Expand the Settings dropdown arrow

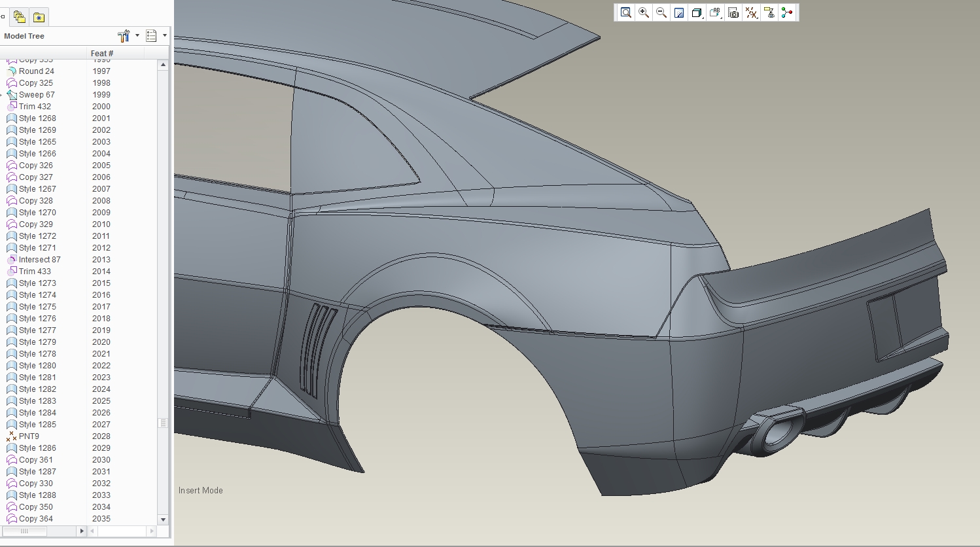[x=137, y=36]
